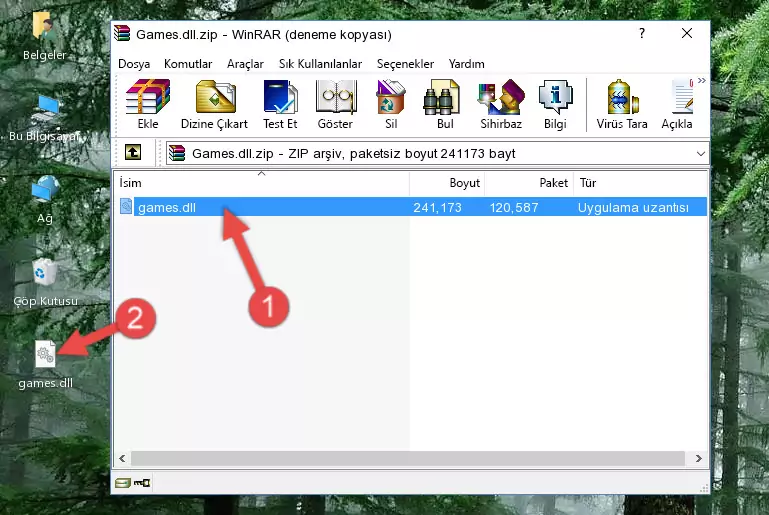Show archive Bilgi info

click(555, 104)
